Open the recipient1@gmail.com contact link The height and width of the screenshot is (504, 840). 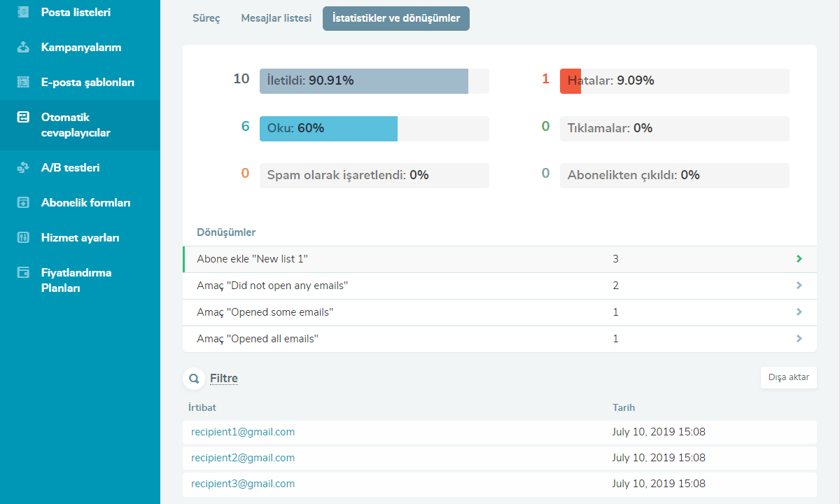click(x=243, y=433)
